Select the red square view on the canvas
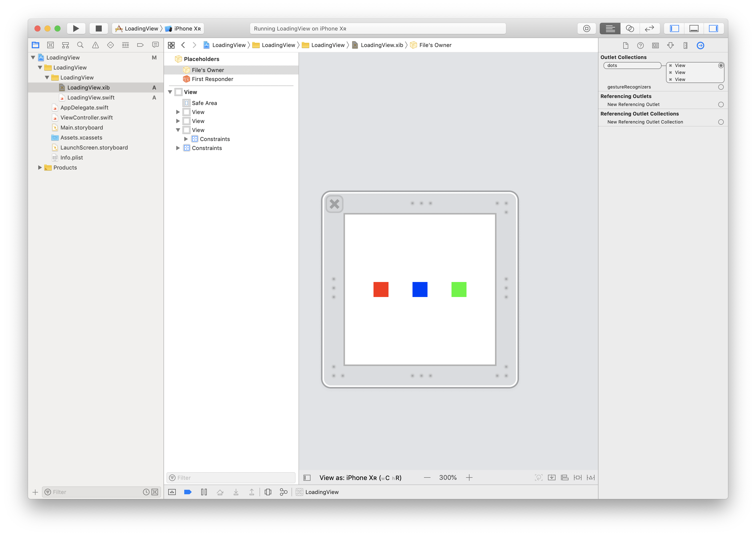The height and width of the screenshot is (536, 756). coord(381,289)
